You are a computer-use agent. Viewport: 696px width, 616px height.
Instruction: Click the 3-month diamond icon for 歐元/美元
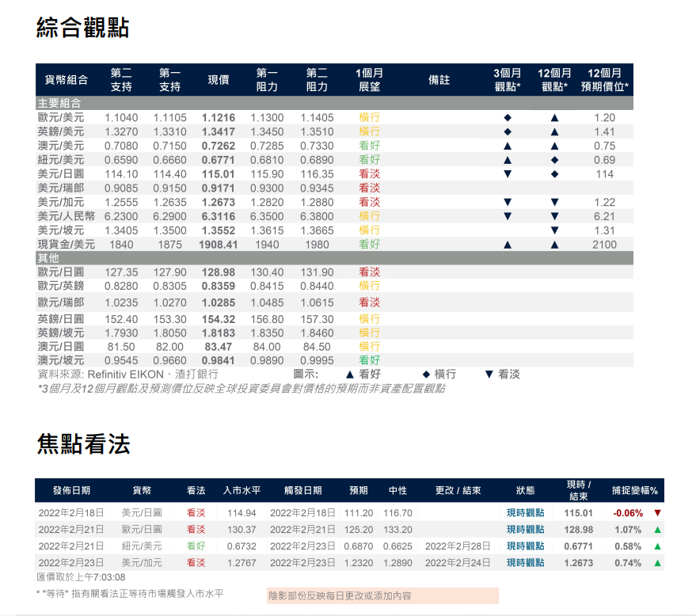pyautogui.click(x=508, y=118)
